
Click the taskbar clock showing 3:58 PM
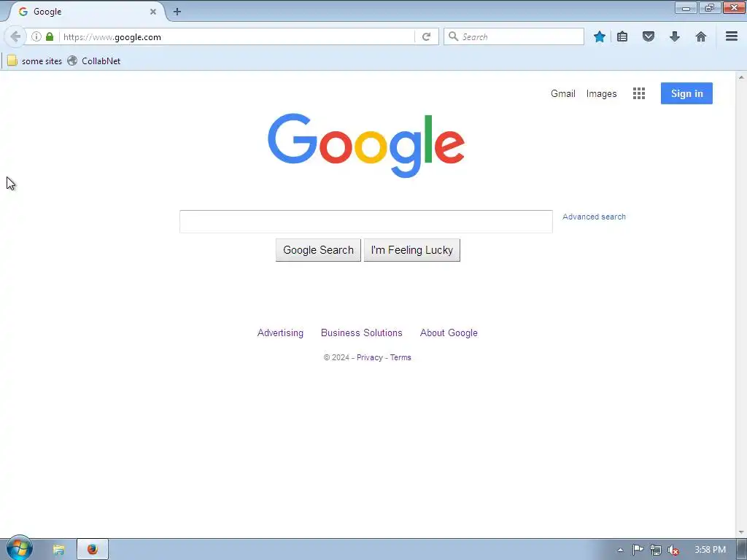click(710, 550)
